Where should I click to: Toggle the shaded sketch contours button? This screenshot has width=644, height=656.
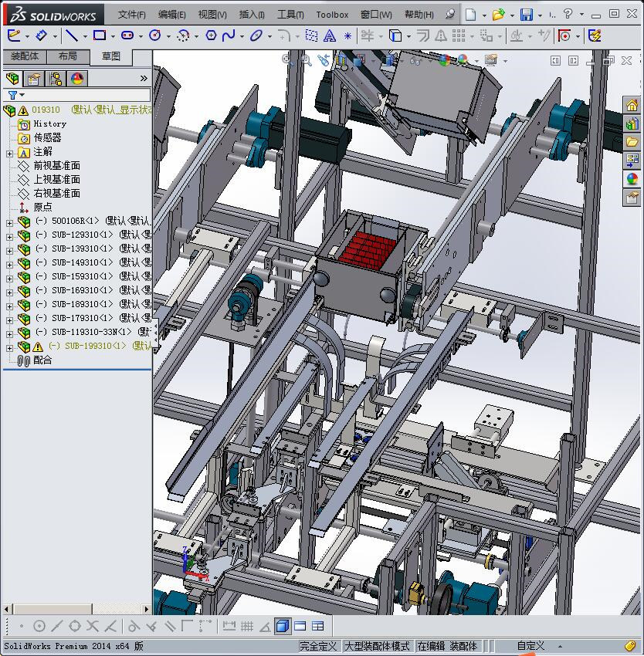coord(283,626)
